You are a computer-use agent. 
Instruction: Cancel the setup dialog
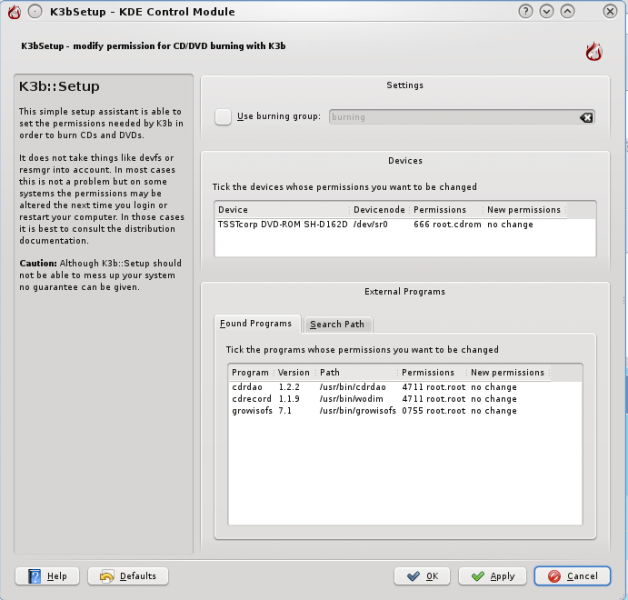pyautogui.click(x=572, y=576)
